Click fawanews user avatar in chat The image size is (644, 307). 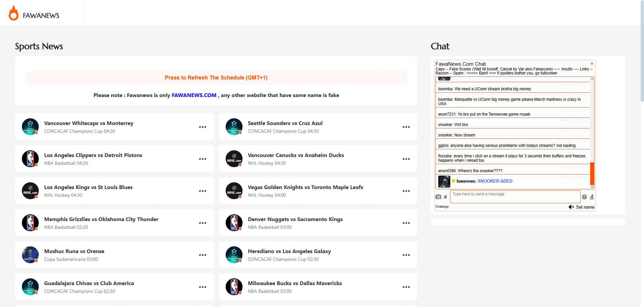(444, 181)
